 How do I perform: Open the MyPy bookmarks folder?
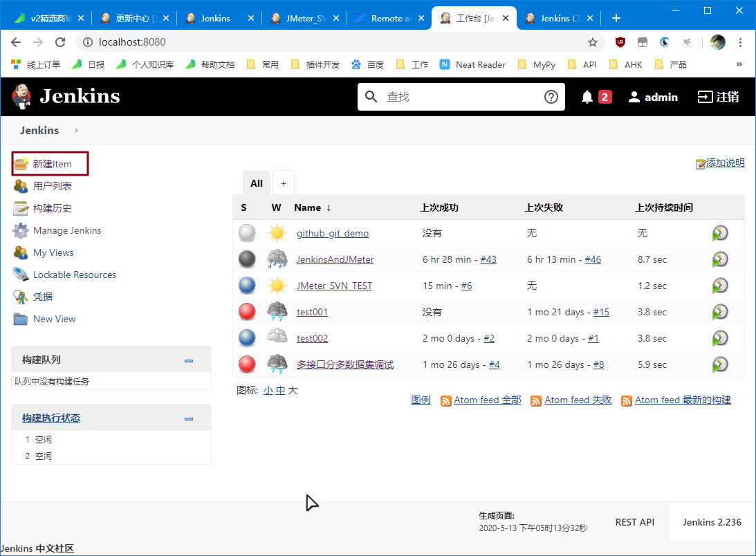[536, 64]
